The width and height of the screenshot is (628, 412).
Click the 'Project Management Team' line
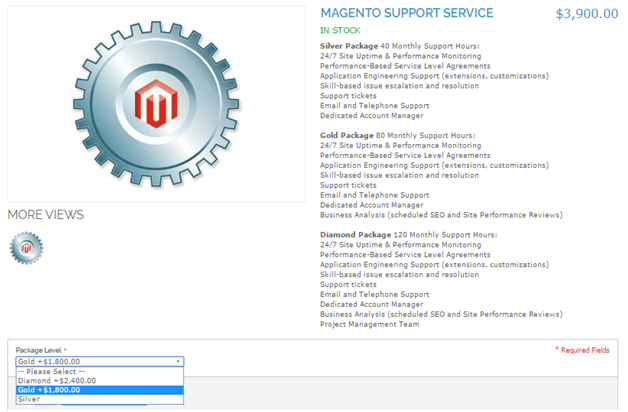pos(370,324)
